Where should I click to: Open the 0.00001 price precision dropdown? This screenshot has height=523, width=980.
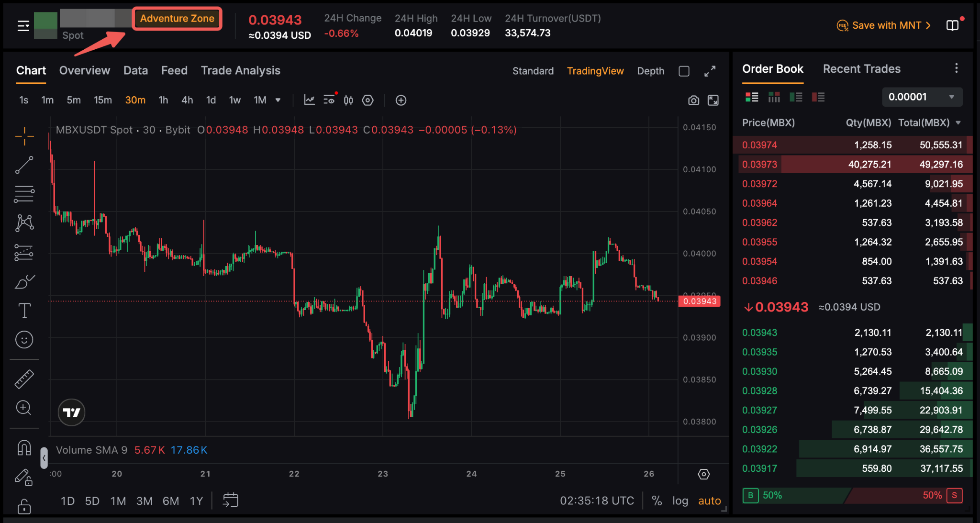(922, 97)
